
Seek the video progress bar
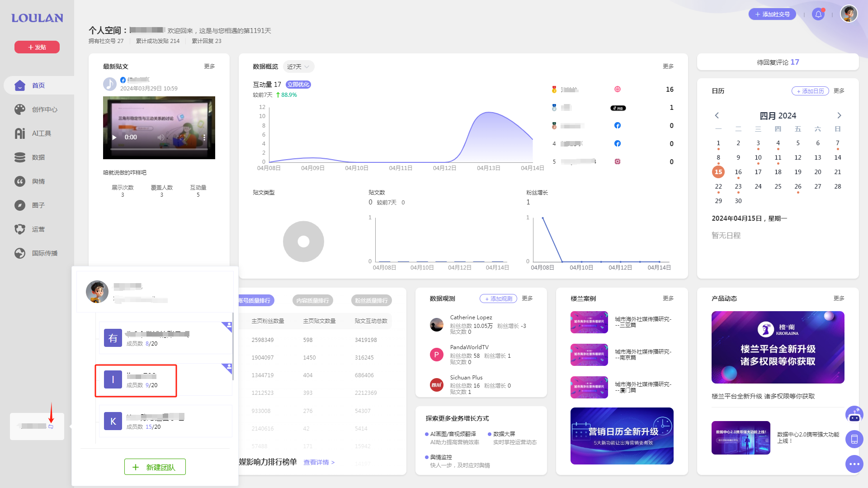[159, 149]
